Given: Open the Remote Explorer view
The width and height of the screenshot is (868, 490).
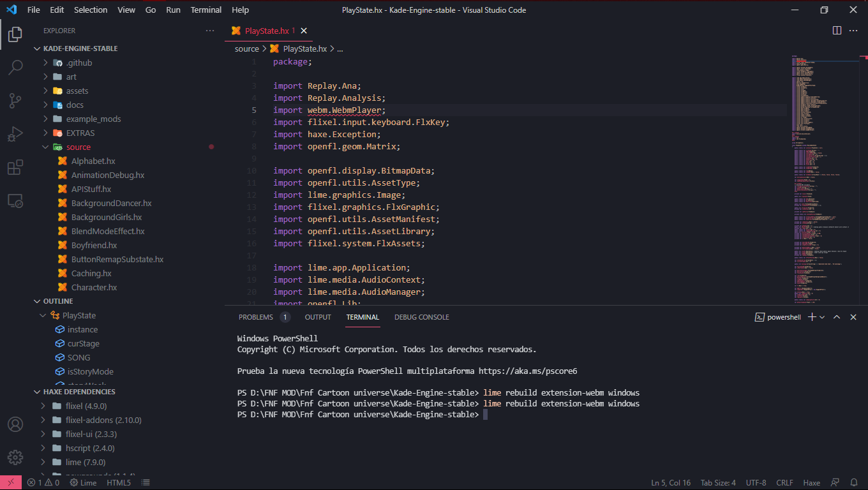Looking at the screenshot, I should click(x=15, y=201).
